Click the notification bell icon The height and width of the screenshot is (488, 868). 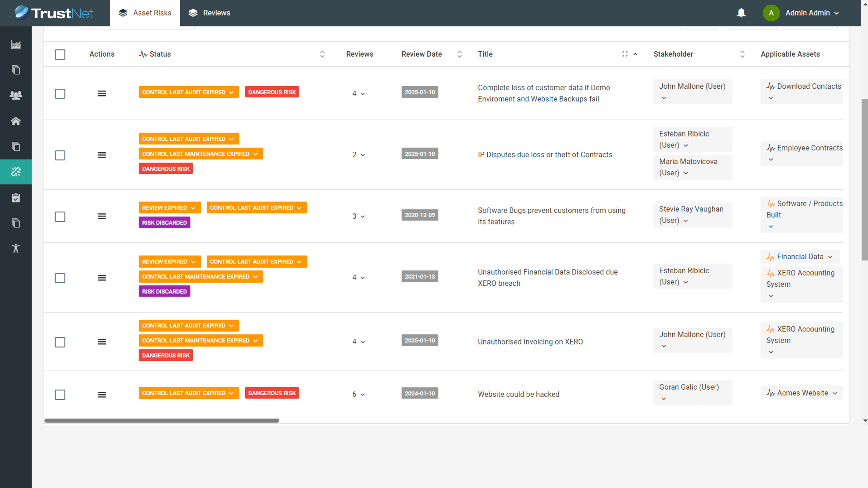pyautogui.click(x=741, y=13)
